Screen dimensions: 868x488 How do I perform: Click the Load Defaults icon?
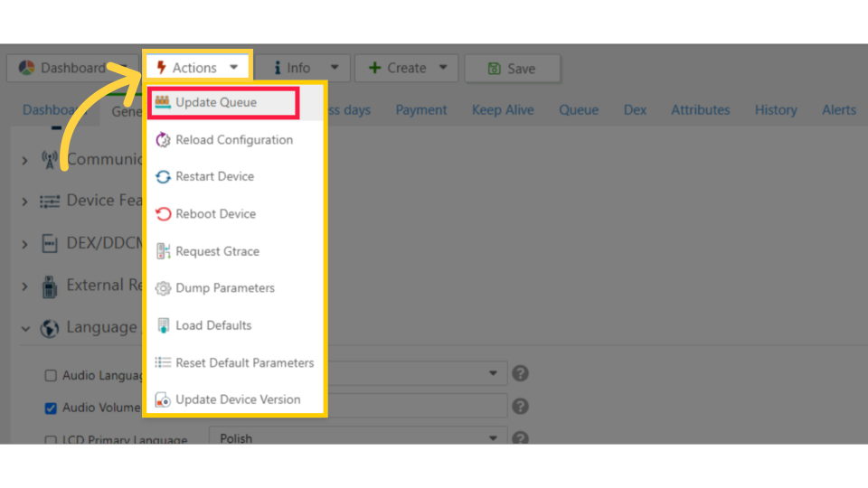point(163,325)
